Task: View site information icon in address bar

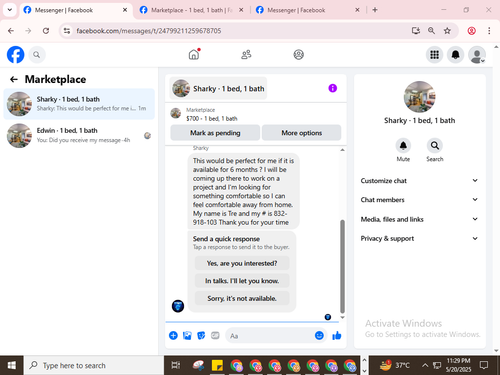Action: click(x=67, y=31)
